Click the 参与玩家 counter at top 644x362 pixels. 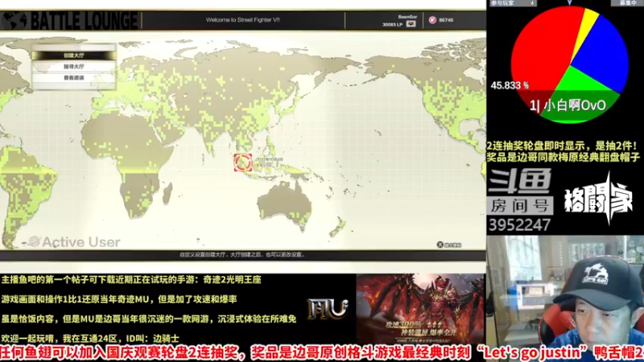[514, 3]
